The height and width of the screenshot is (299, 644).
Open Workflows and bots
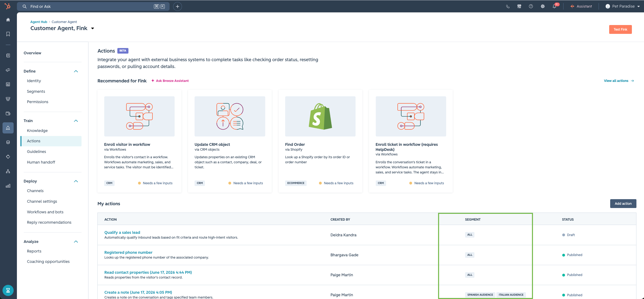coord(45,212)
